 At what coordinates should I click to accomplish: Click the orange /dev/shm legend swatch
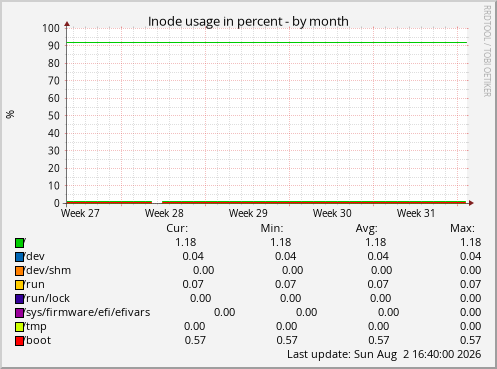click(19, 271)
